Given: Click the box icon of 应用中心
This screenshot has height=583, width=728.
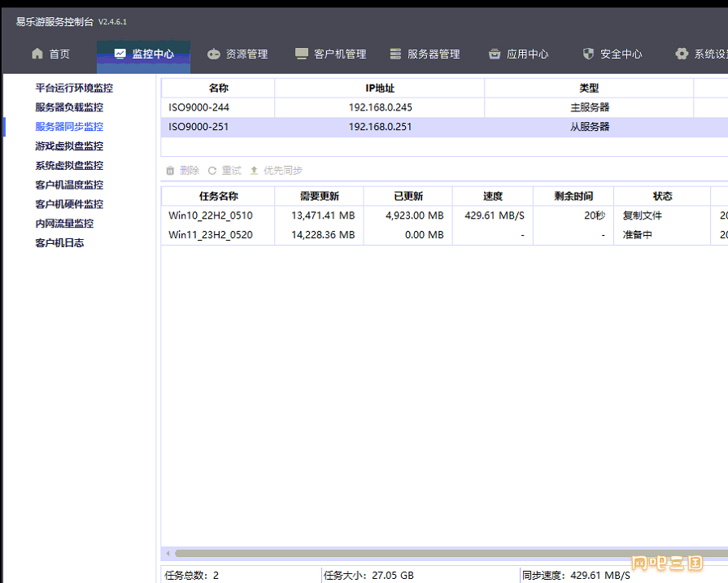Looking at the screenshot, I should click(495, 54).
